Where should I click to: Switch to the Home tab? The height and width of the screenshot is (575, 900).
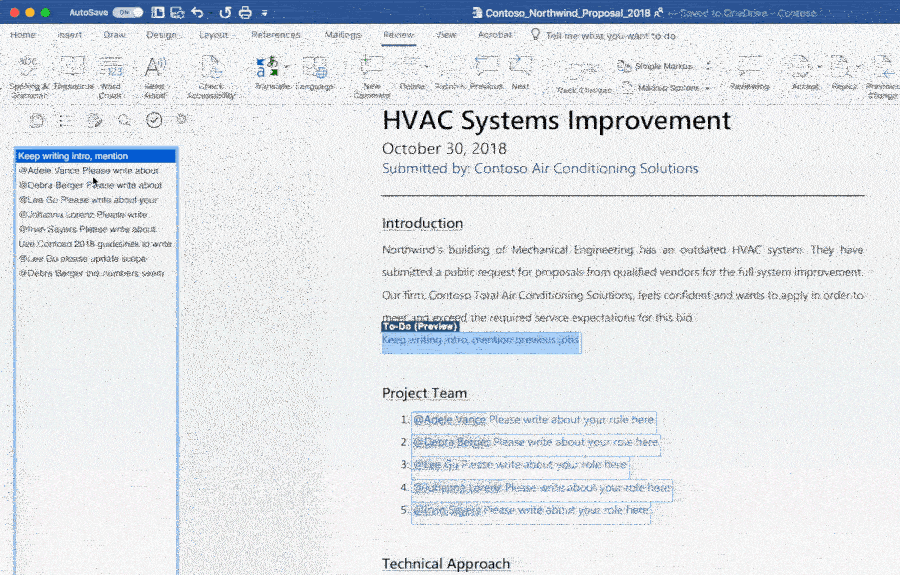point(23,35)
